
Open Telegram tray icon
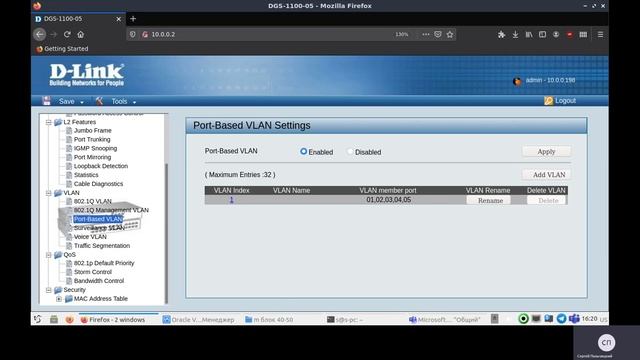[562, 319]
